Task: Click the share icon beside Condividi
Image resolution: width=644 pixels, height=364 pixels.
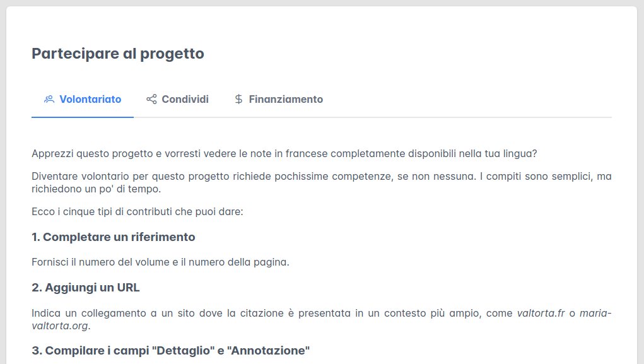Action: pyautogui.click(x=151, y=99)
